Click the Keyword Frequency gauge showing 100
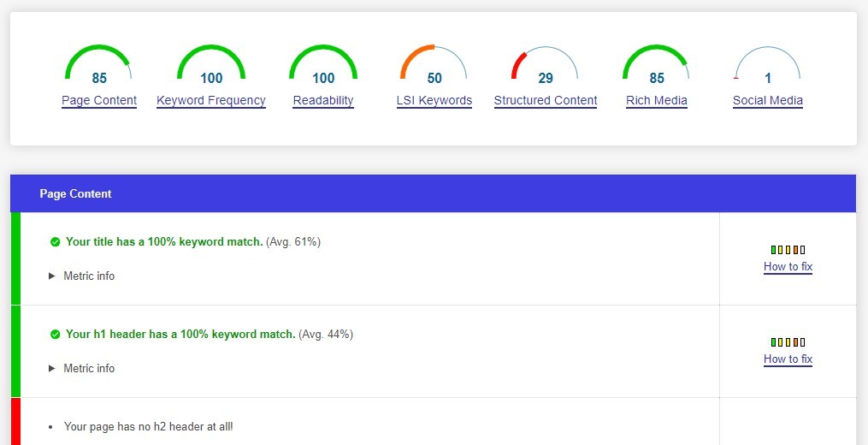Image resolution: width=868 pixels, height=445 pixels. click(211, 65)
